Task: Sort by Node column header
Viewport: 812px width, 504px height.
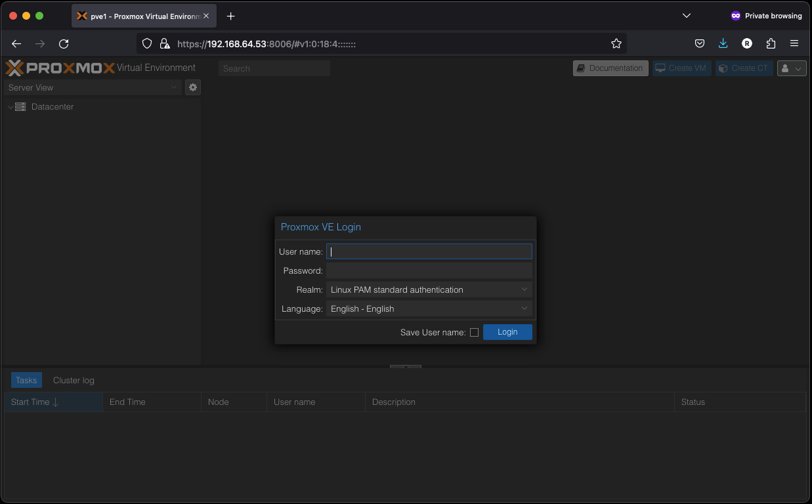Action: tap(234, 402)
